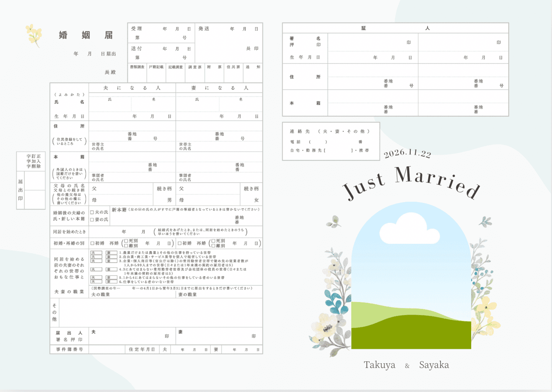The width and height of the screenshot is (552, 392).
Task: Check the 妻の氏 checkbox
Action: tap(92, 220)
